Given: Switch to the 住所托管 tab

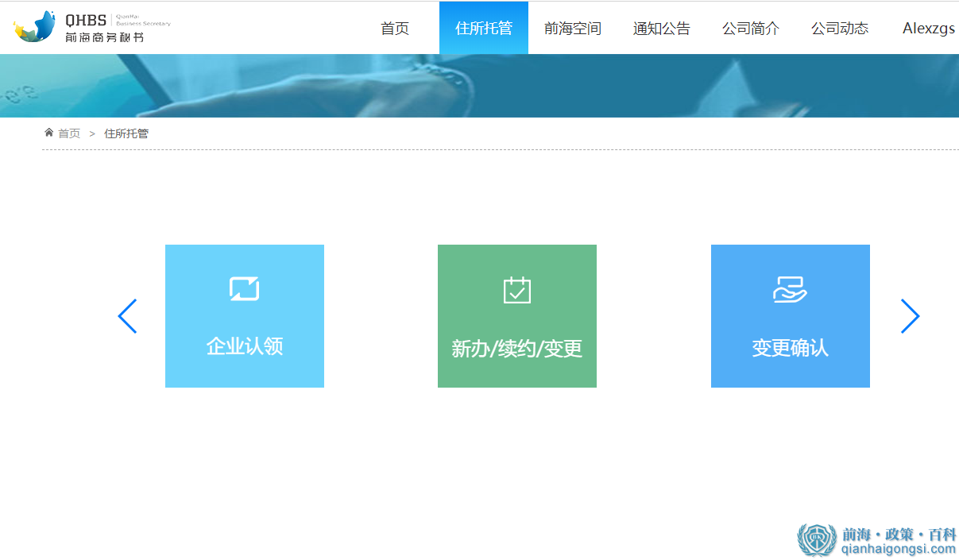Looking at the screenshot, I should pyautogui.click(x=483, y=28).
